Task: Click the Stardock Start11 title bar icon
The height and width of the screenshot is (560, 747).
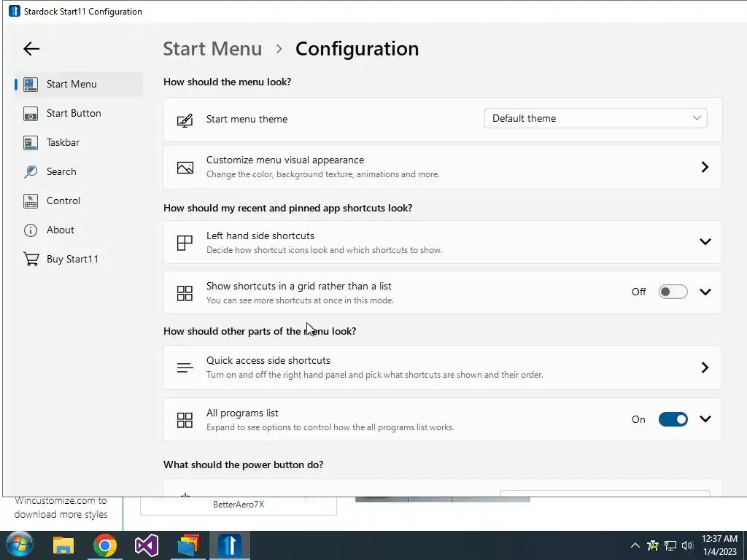Action: tap(15, 11)
